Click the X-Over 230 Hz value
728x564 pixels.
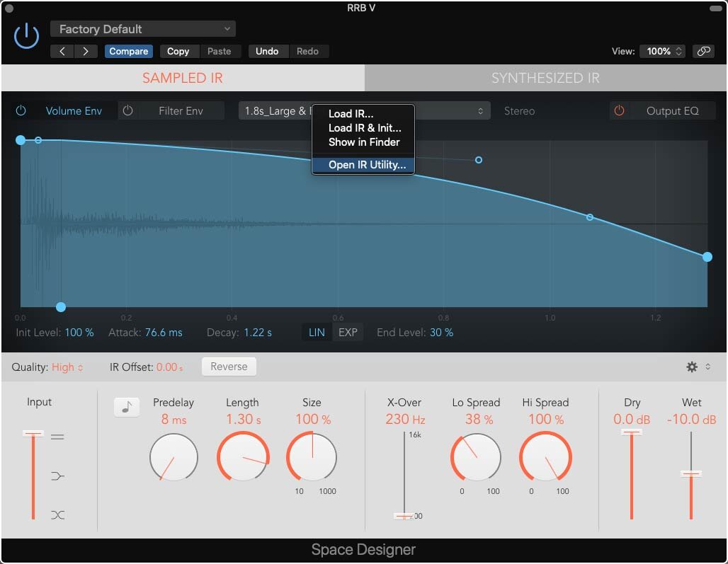pos(405,420)
